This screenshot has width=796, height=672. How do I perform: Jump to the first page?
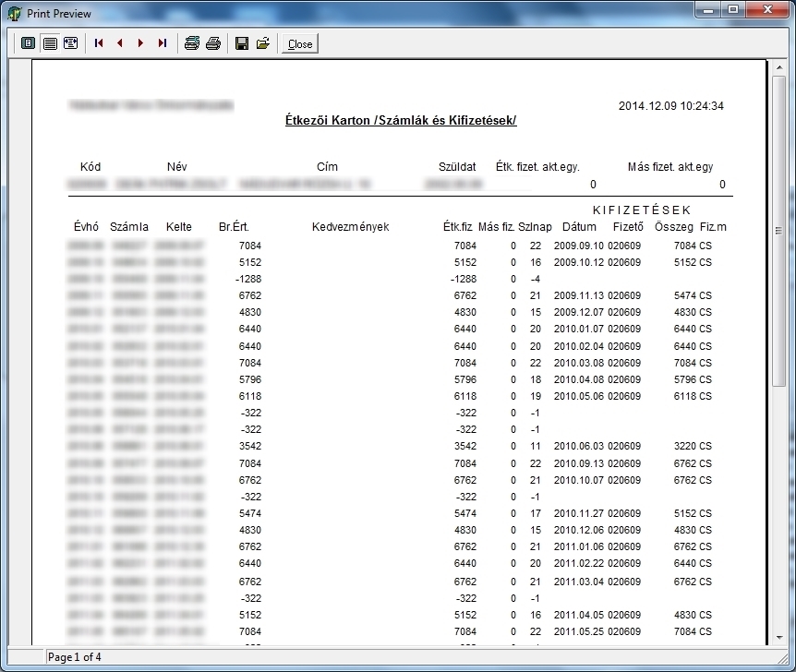tap(99, 43)
